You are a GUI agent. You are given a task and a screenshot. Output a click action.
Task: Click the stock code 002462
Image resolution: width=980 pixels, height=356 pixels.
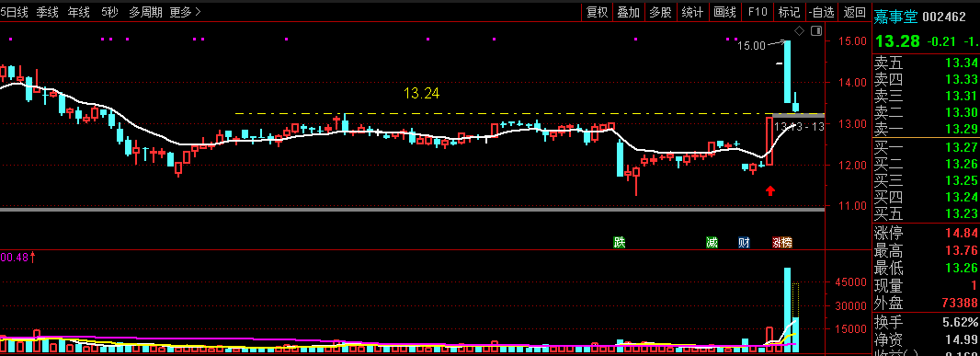coord(944,17)
